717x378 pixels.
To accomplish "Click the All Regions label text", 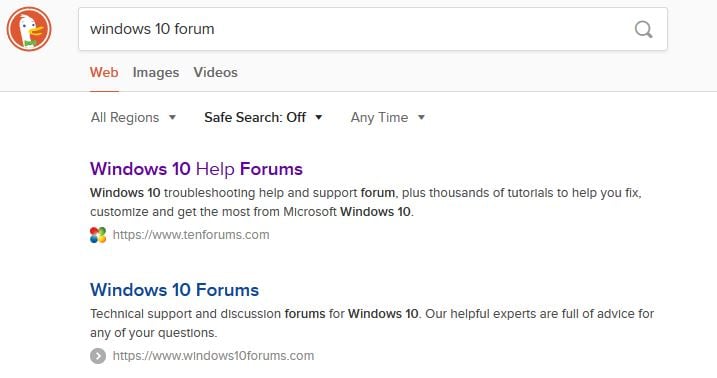I will pos(125,117).
